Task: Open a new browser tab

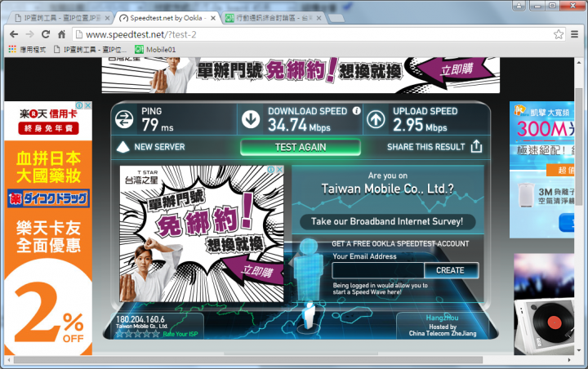Action: coord(336,18)
